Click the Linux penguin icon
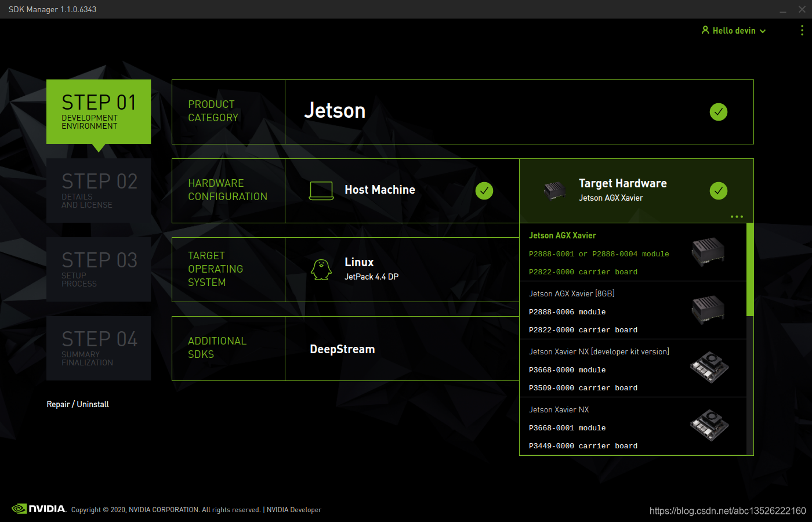This screenshot has width=812, height=522. pyautogui.click(x=321, y=270)
